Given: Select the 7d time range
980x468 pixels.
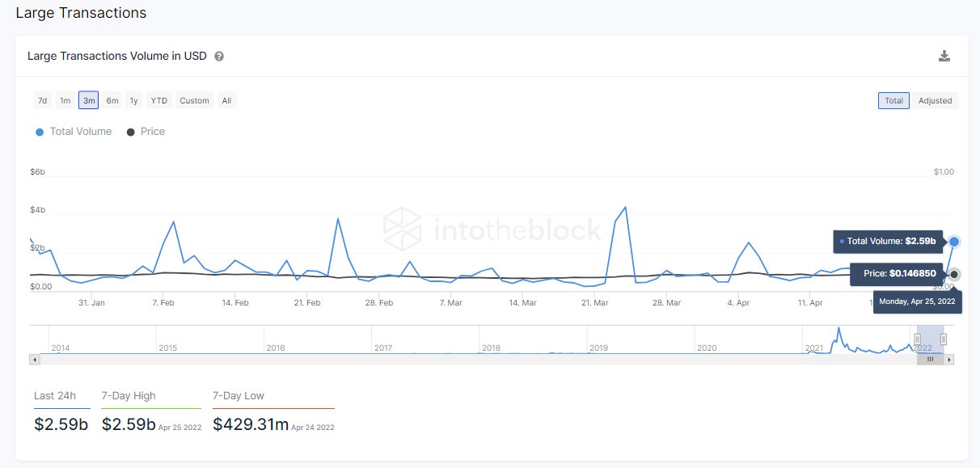Looking at the screenshot, I should [42, 101].
